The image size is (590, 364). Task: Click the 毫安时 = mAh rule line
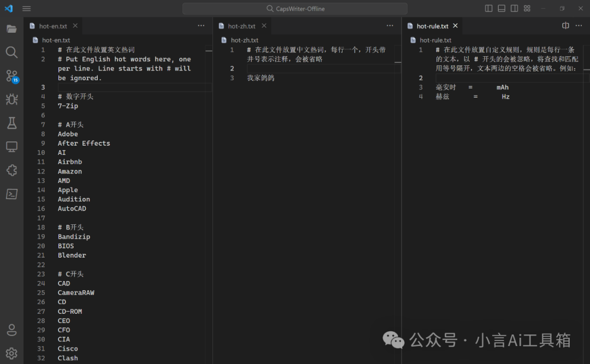(x=472, y=88)
